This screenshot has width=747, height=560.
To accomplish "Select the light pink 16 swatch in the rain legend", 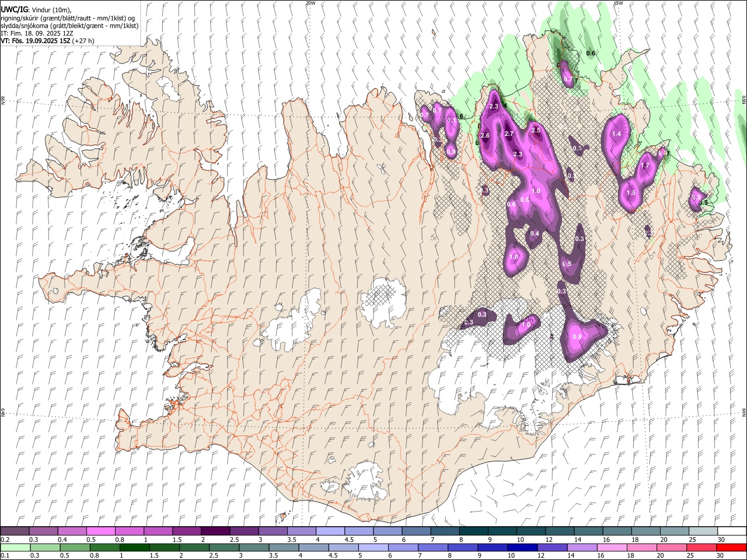I will (x=612, y=547).
